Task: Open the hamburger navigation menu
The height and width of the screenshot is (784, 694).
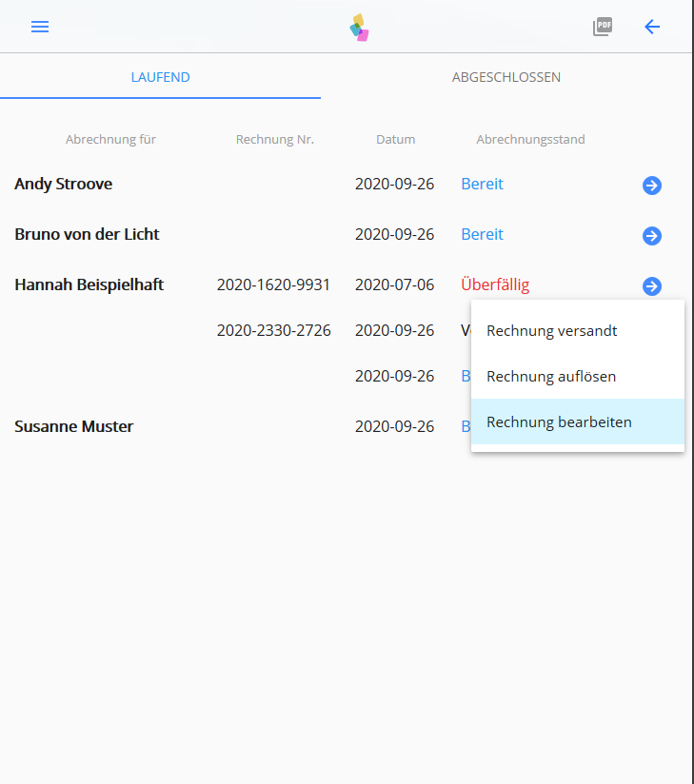Action: [40, 27]
